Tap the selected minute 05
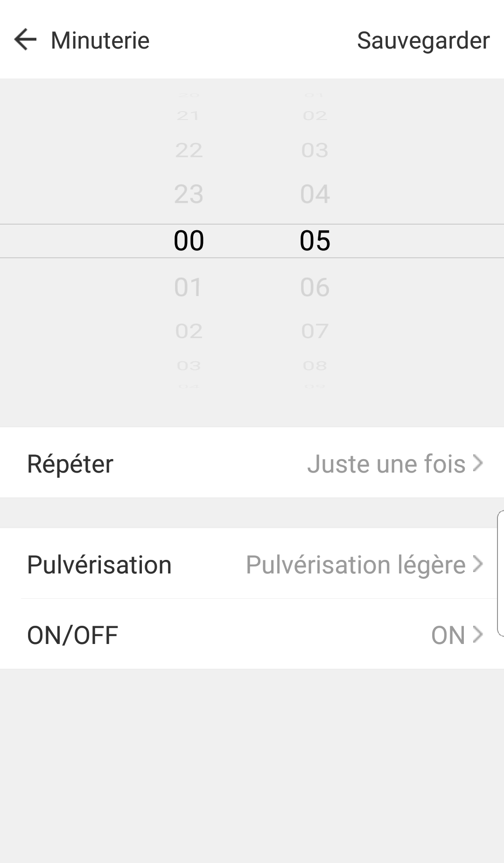This screenshot has height=863, width=504. click(315, 241)
